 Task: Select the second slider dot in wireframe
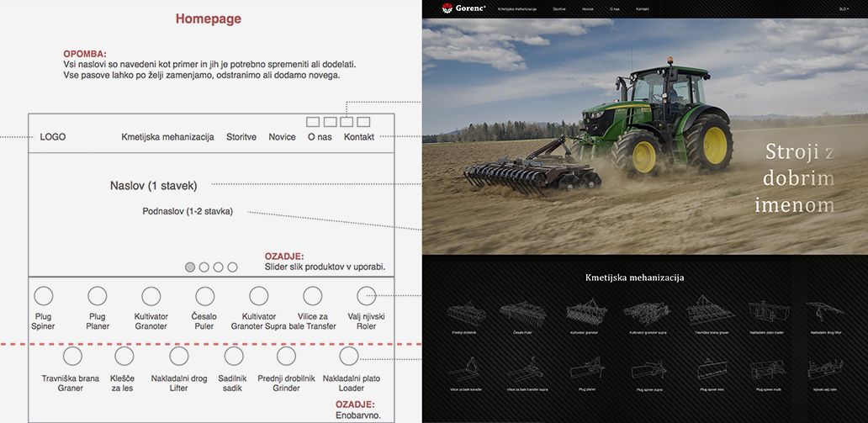(204, 267)
